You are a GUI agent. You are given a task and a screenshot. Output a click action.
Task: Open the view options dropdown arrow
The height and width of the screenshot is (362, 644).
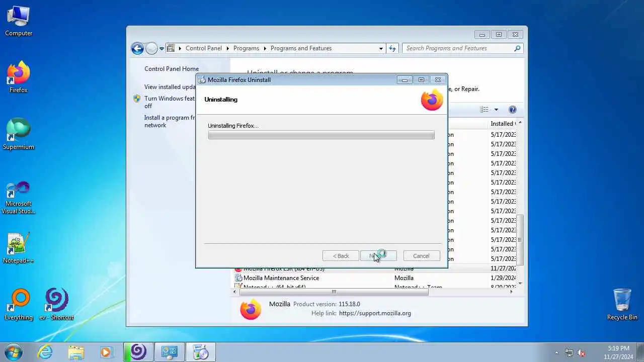(496, 110)
